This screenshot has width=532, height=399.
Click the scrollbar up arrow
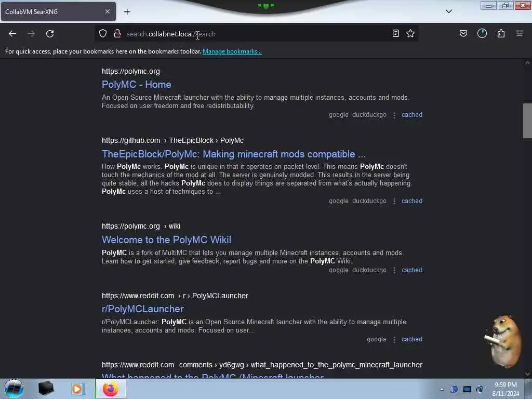527,63
